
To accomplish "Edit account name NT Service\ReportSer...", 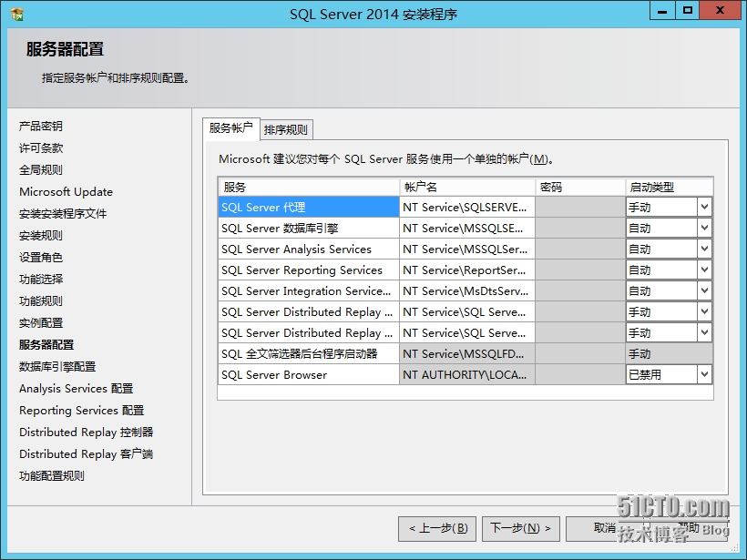I will pyautogui.click(x=467, y=270).
